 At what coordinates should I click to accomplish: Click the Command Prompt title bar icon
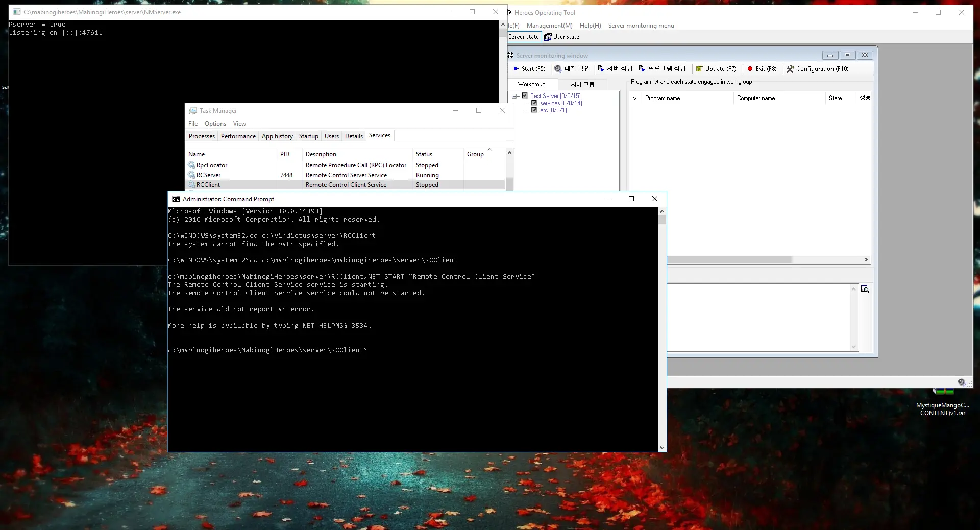(x=176, y=199)
